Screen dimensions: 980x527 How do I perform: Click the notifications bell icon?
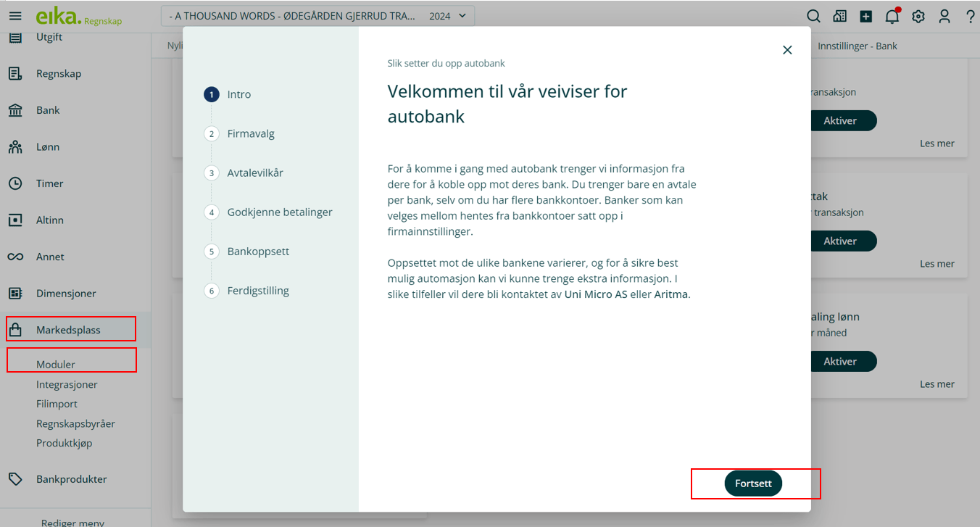pyautogui.click(x=892, y=16)
